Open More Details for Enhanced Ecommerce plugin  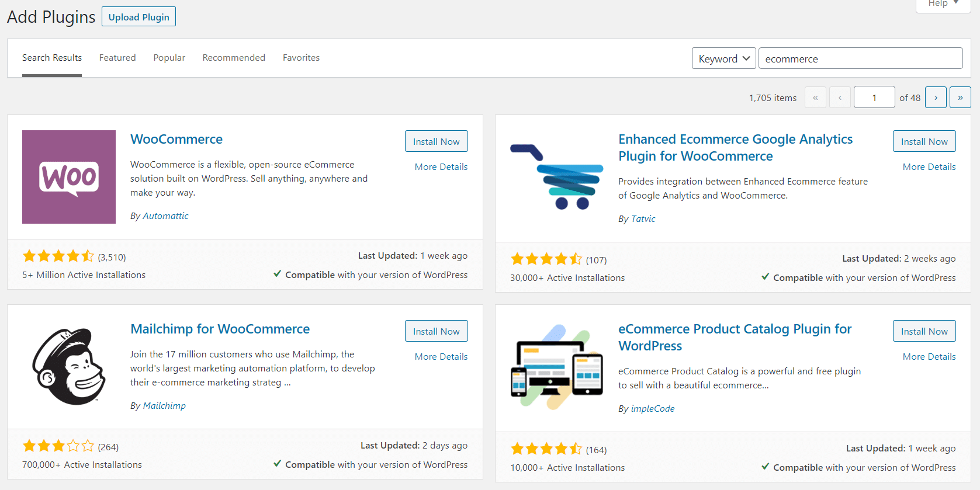click(929, 167)
